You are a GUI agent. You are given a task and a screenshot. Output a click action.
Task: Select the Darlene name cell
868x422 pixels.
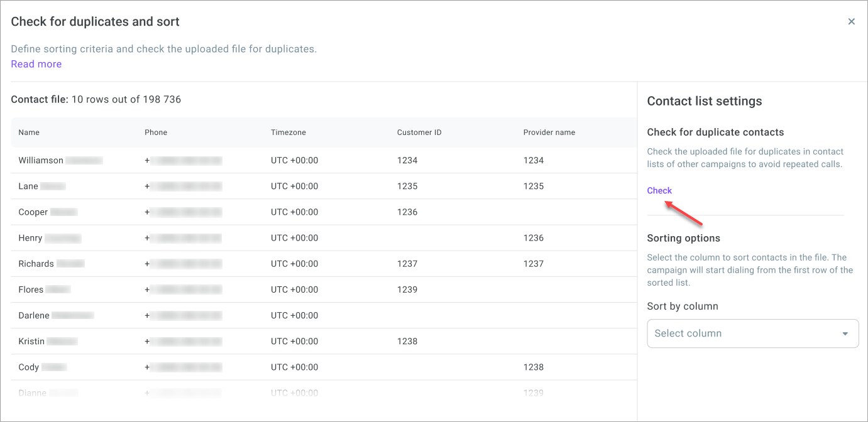(x=56, y=315)
